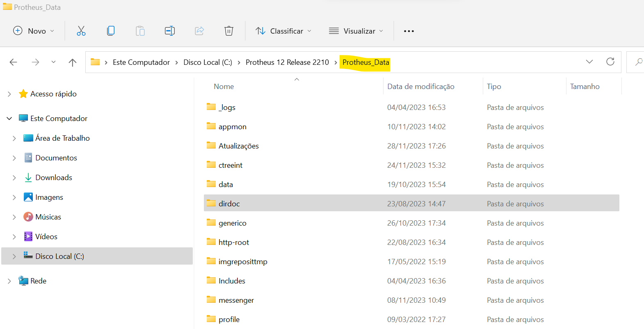Click the Refresh icon beside address bar

point(610,62)
